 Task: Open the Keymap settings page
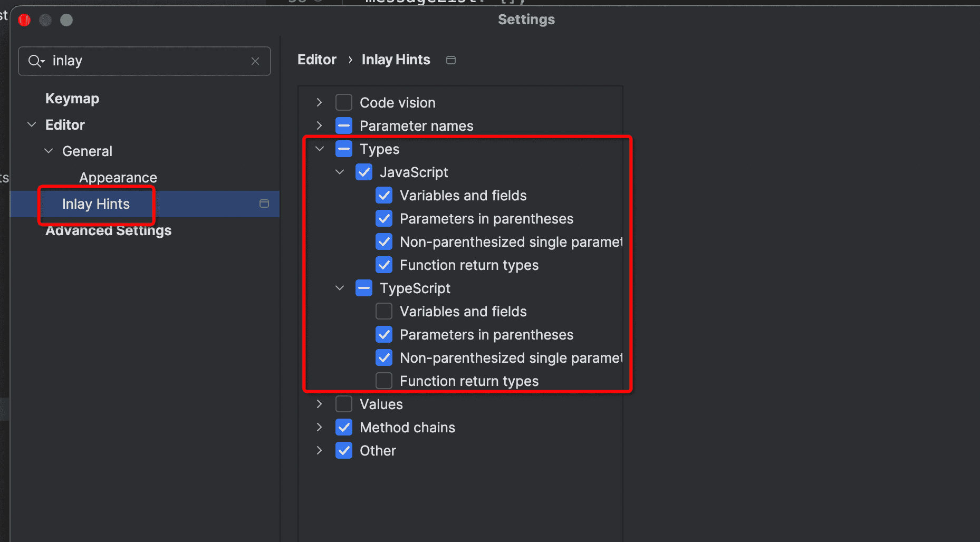click(72, 99)
